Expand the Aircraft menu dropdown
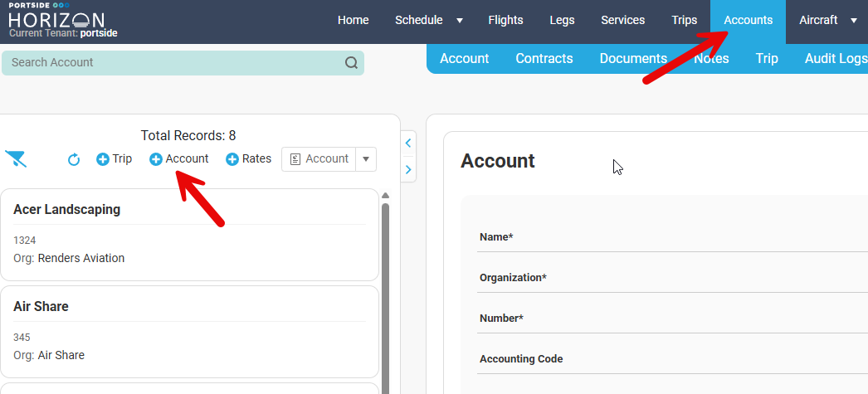This screenshot has width=868, height=394. pyautogui.click(x=854, y=21)
